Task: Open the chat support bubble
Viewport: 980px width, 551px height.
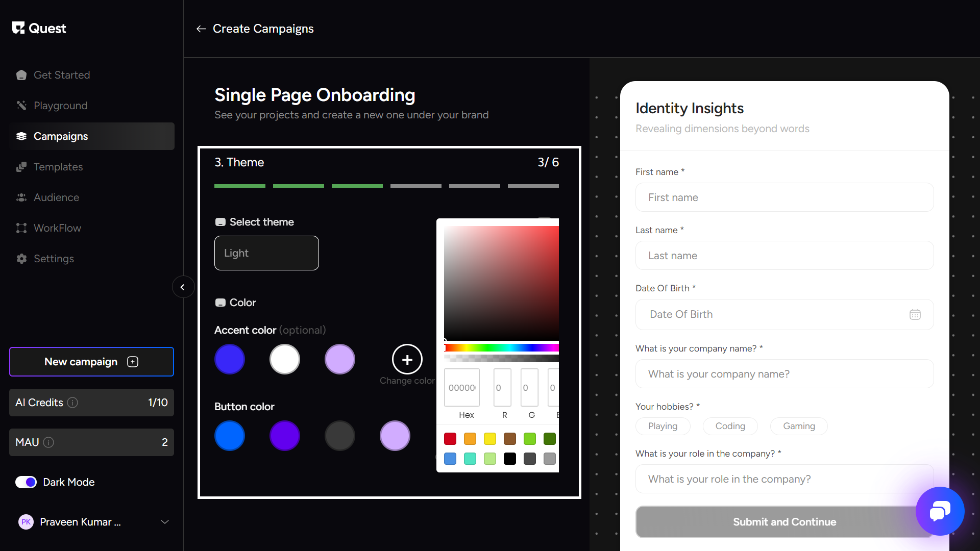Action: tap(940, 511)
